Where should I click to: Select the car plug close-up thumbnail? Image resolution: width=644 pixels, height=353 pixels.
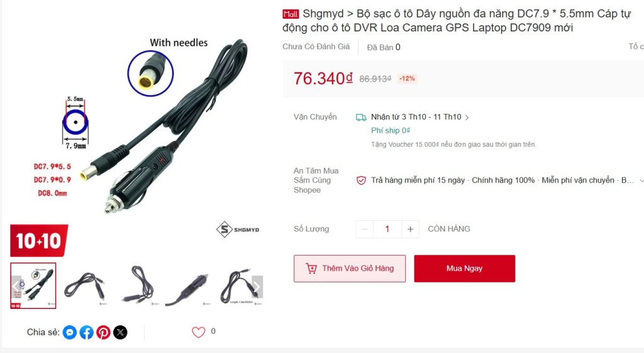point(187,286)
